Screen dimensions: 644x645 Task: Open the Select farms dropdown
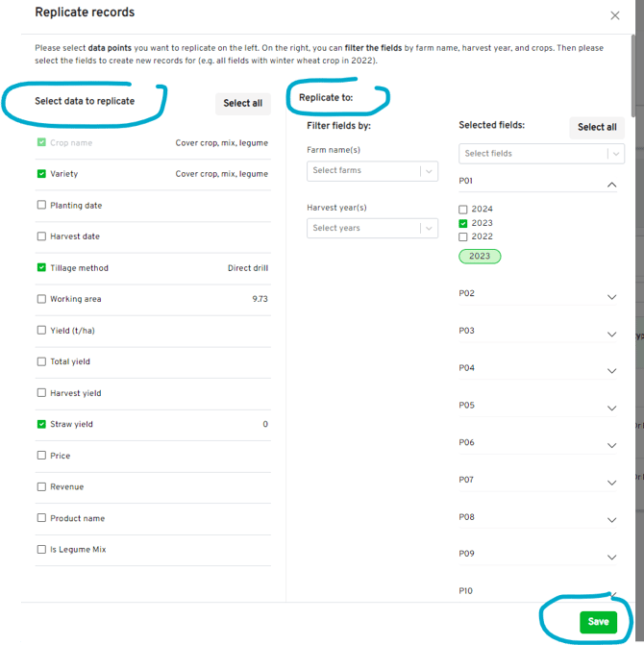(372, 171)
